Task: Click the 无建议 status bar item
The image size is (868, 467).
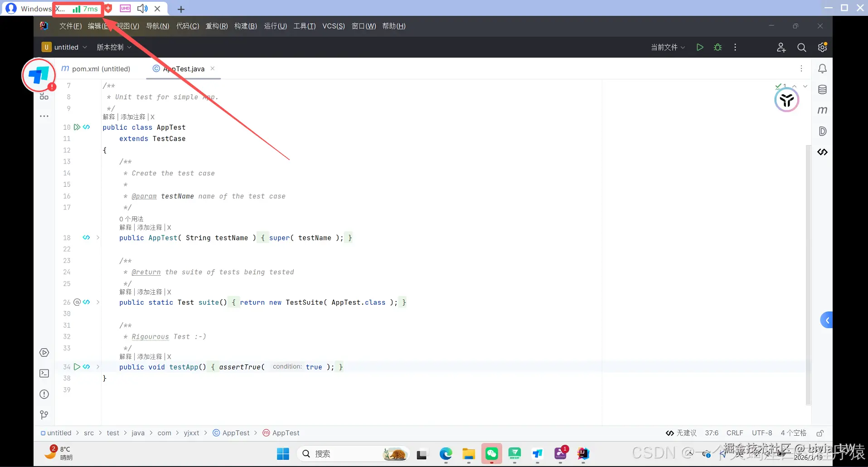Action: point(681,433)
